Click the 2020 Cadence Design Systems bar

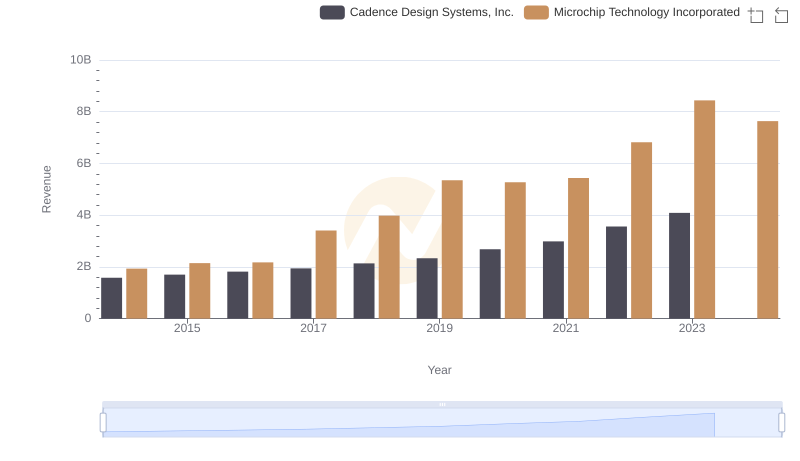(x=490, y=284)
